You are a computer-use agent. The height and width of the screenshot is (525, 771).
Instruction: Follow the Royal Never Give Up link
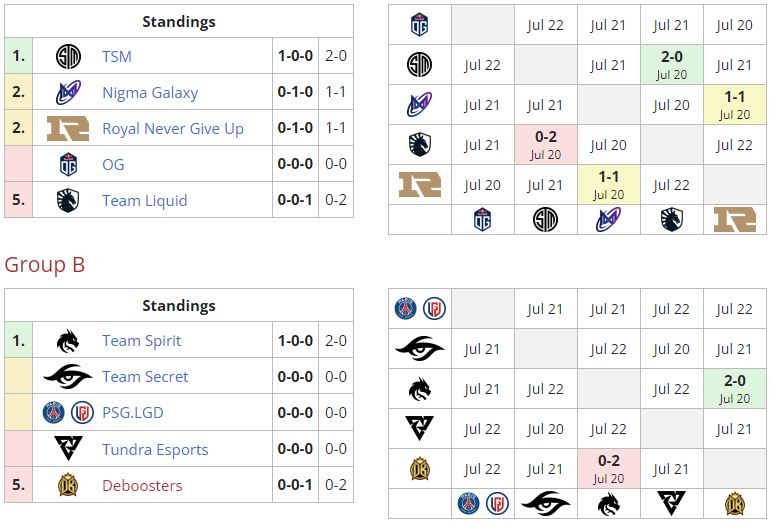coord(173,129)
